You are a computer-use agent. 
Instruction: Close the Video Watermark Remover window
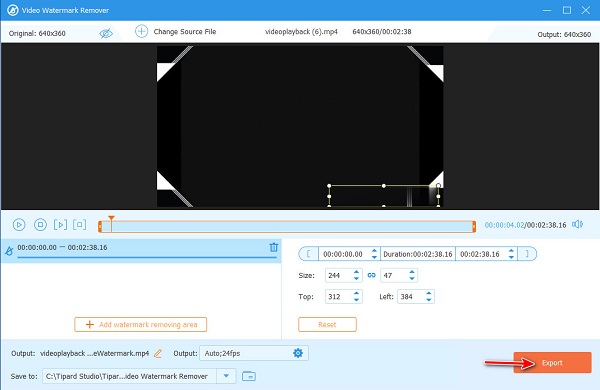(586, 10)
